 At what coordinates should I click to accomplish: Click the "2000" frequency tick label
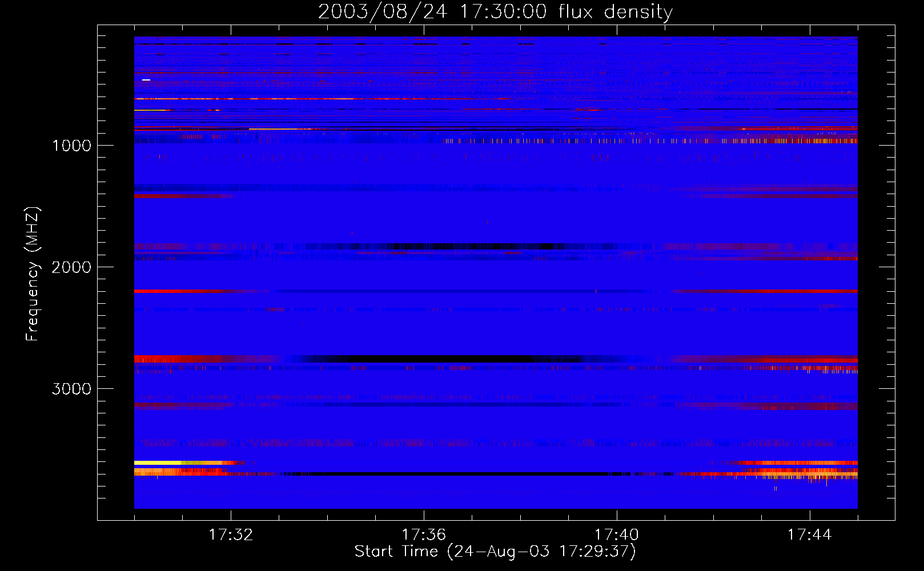[x=71, y=267]
